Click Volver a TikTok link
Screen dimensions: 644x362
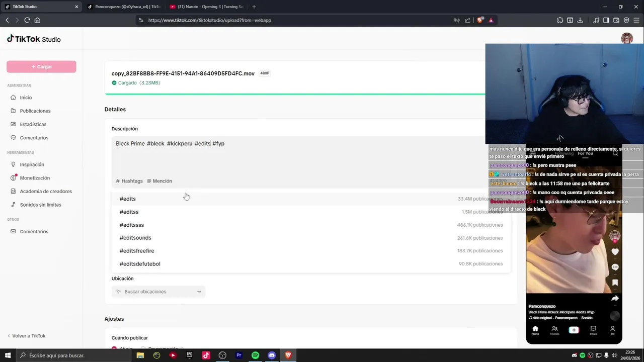click(x=26, y=336)
